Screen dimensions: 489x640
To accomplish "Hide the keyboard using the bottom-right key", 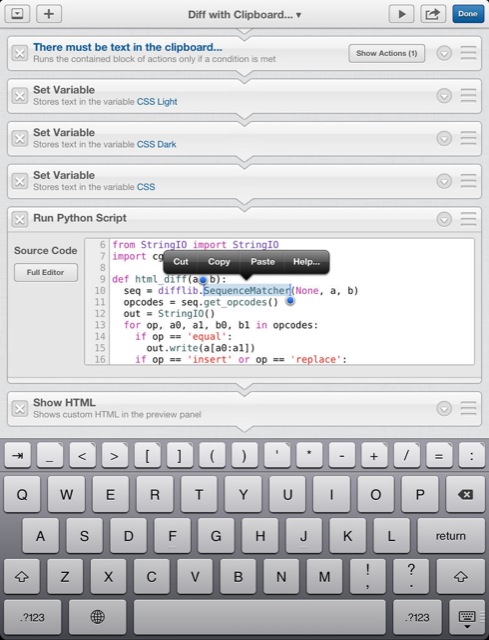I will click(x=467, y=618).
